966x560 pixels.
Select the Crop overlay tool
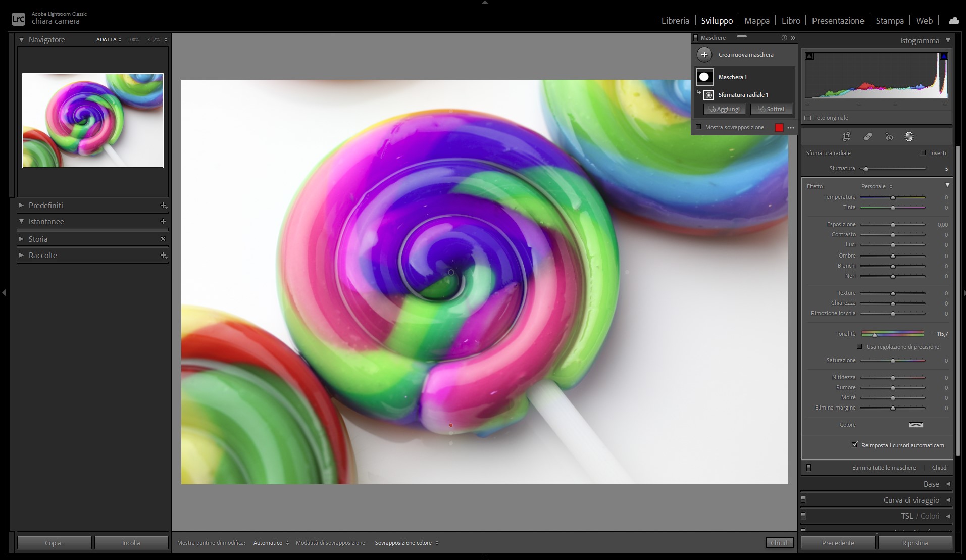[847, 137]
